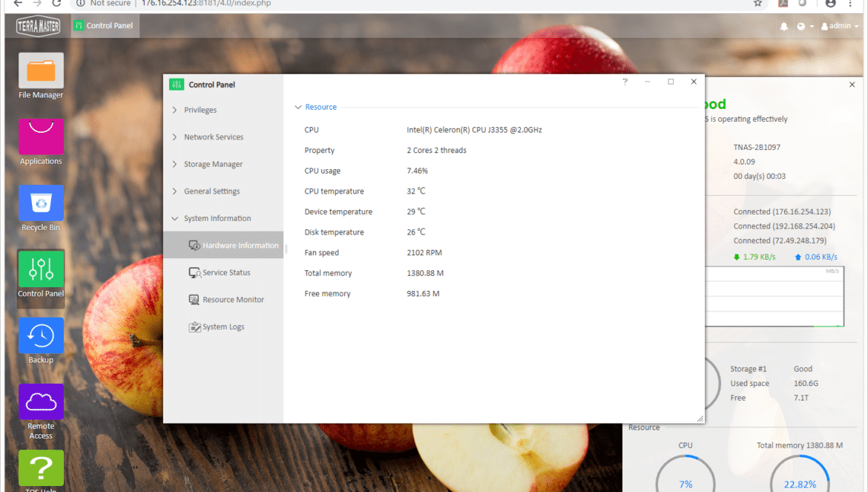Image resolution: width=868 pixels, height=492 pixels.
Task: Click the CPU usage value 7.46%
Action: tap(418, 171)
